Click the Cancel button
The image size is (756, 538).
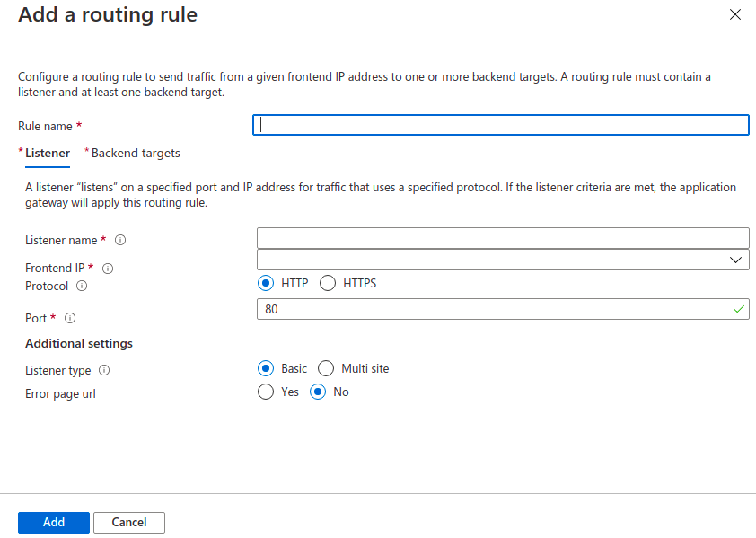point(129,522)
